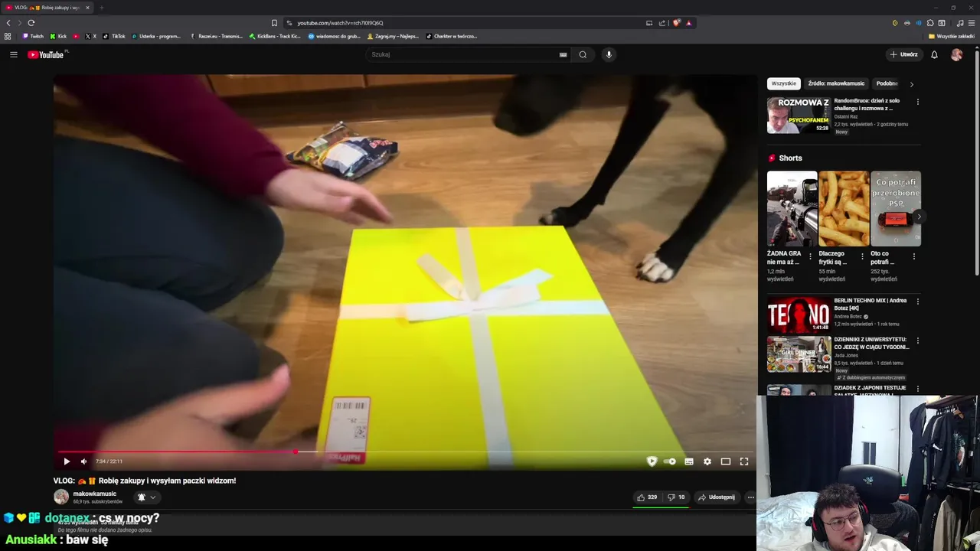Open the on-screen keyboard in the search box

563,54
